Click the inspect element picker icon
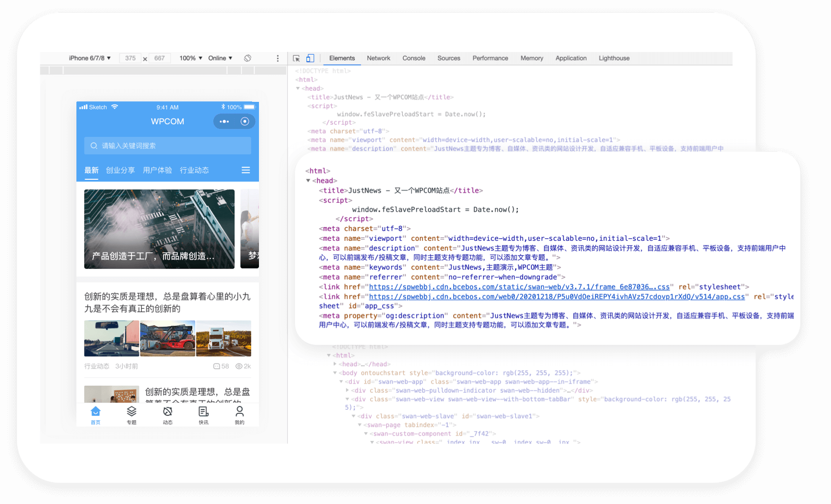831x504 pixels. (x=296, y=58)
